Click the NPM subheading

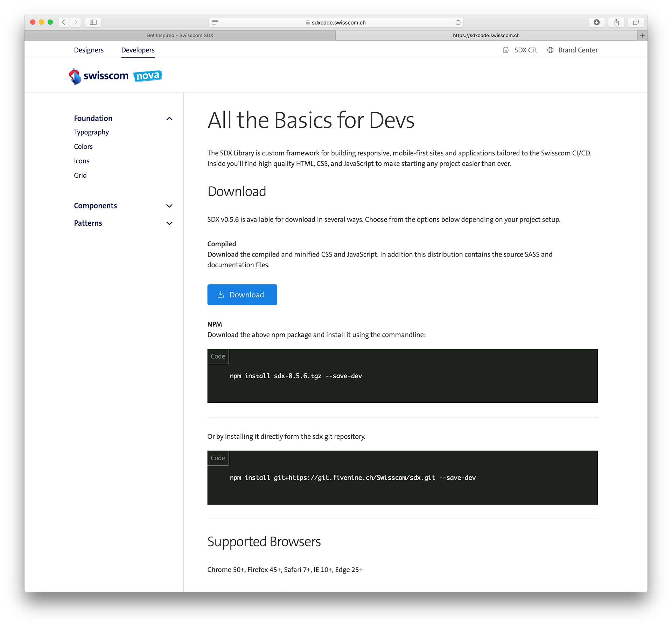point(215,324)
